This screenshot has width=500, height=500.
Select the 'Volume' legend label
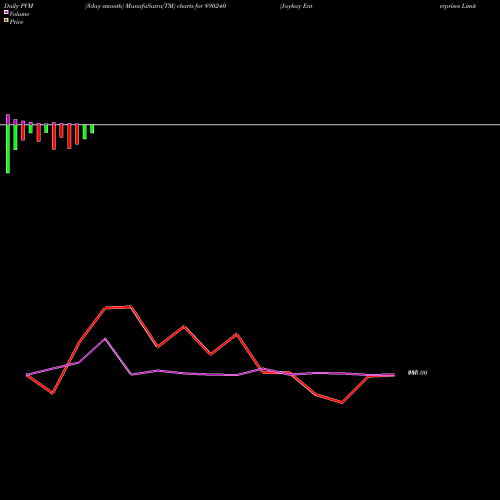click(19, 14)
